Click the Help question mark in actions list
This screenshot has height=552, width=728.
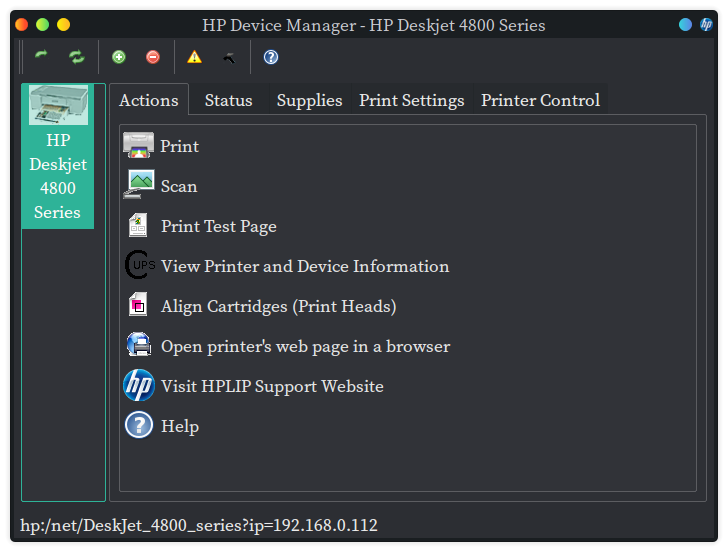139,426
